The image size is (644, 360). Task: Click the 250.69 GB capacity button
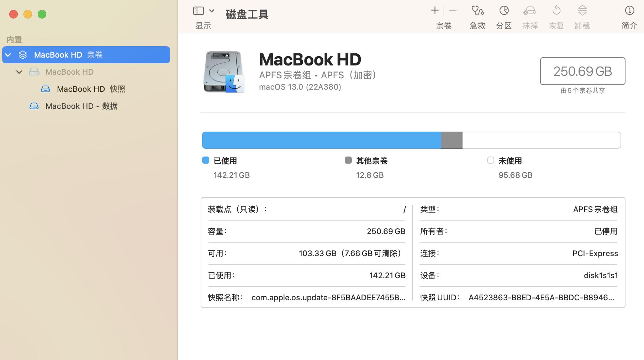point(582,71)
